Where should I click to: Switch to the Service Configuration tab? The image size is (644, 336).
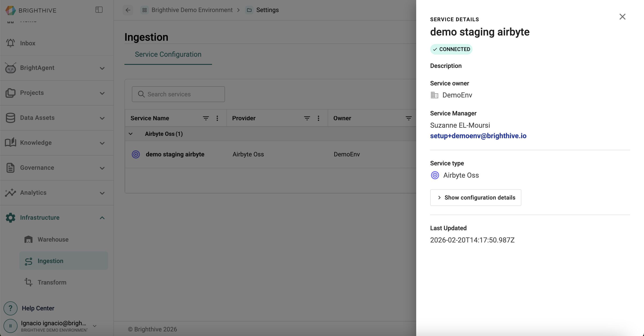click(168, 54)
